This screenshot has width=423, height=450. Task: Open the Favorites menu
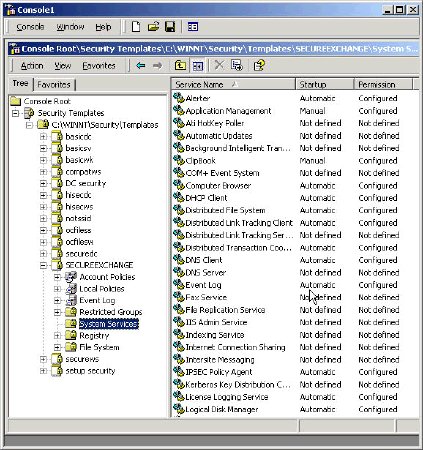coord(99,66)
